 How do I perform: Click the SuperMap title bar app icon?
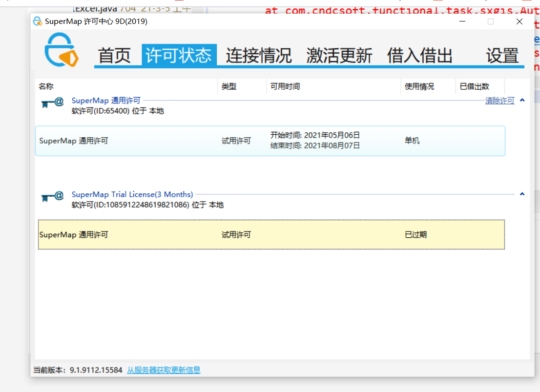(x=37, y=21)
